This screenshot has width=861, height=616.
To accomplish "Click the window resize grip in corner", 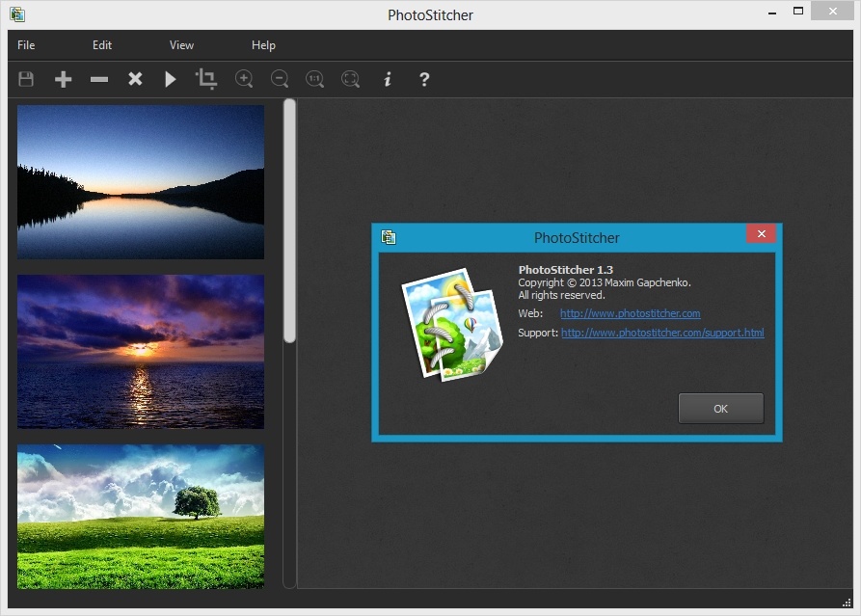I will (x=847, y=603).
